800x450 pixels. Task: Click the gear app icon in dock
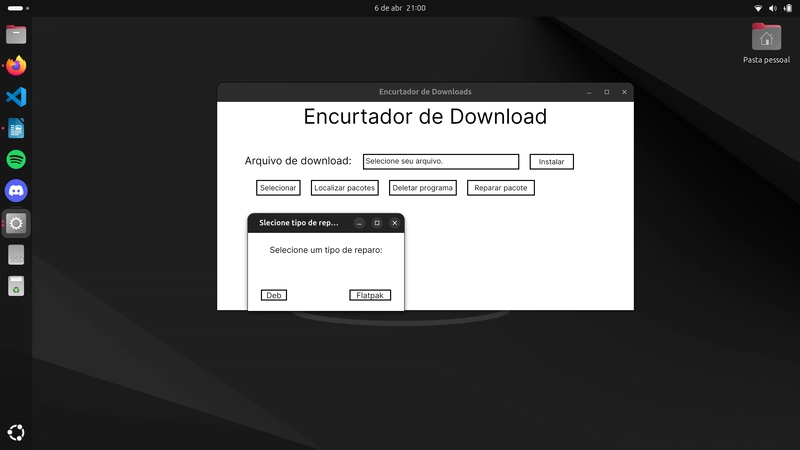click(16, 223)
